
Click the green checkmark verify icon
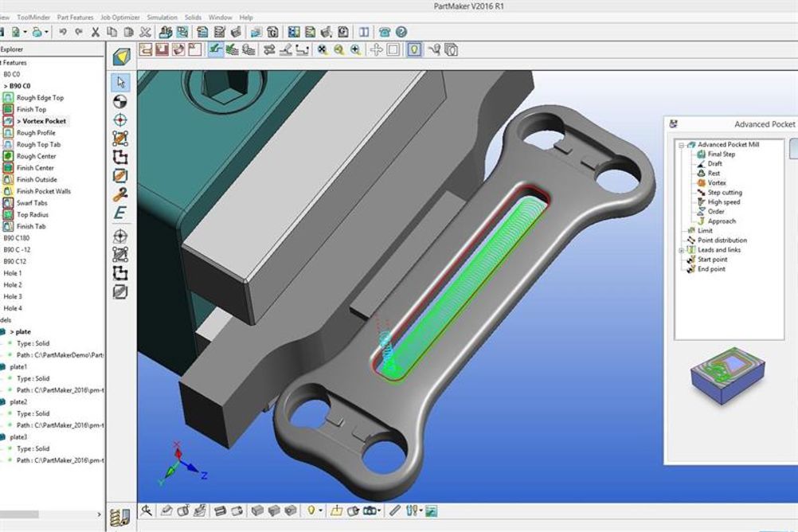(x=216, y=50)
